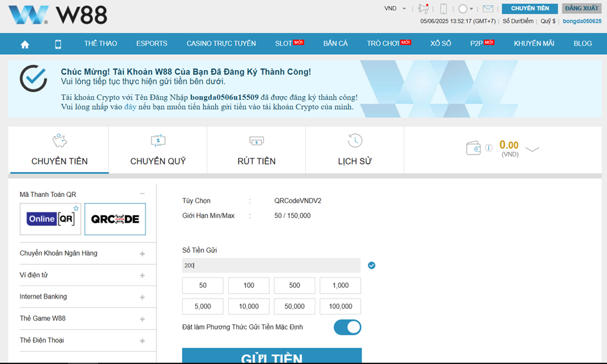Click the QRCodeVNDV2 option value
The image size is (607, 364).
tap(298, 201)
